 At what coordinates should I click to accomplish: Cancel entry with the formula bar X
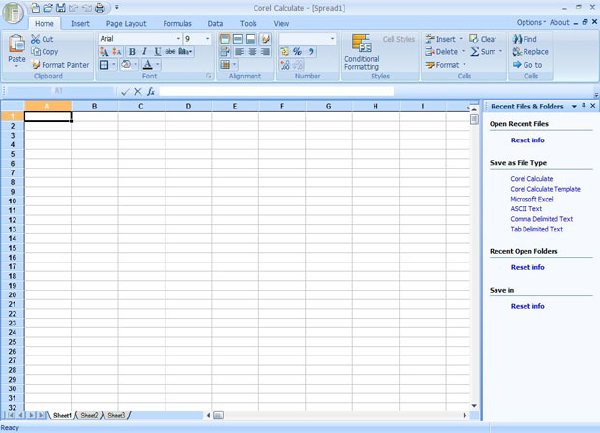pyautogui.click(x=138, y=91)
